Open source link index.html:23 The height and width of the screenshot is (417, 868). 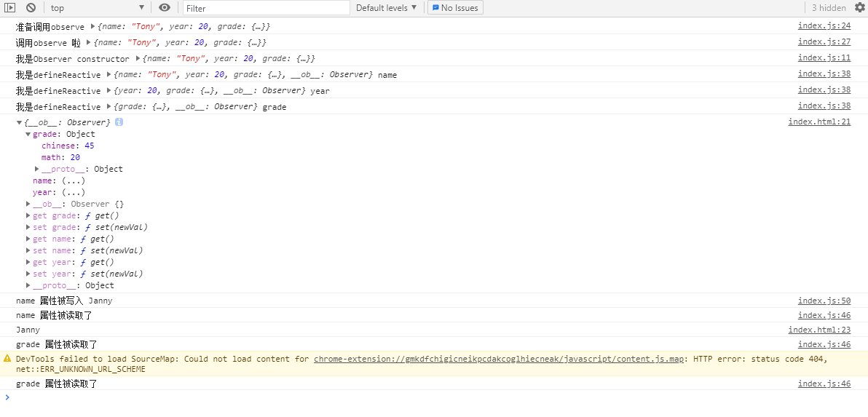(x=819, y=330)
